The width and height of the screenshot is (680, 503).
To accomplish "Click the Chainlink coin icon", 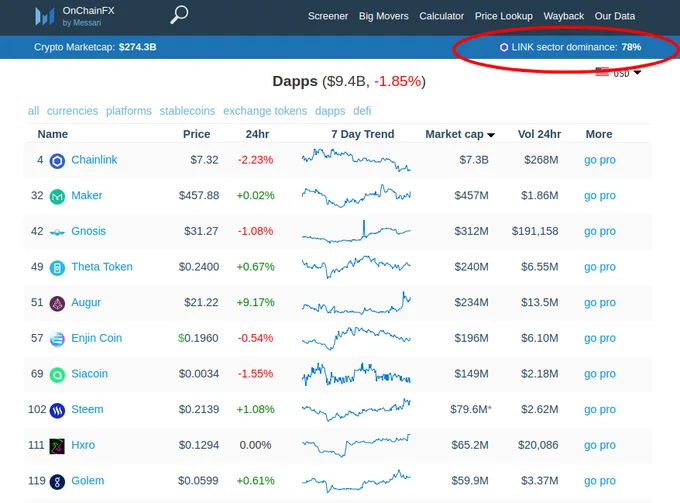I will 57,161.
